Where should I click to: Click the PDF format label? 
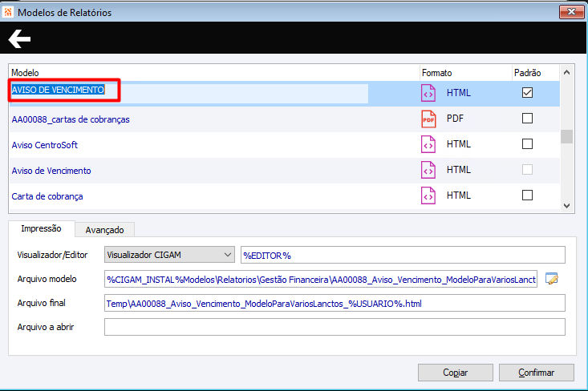point(455,119)
